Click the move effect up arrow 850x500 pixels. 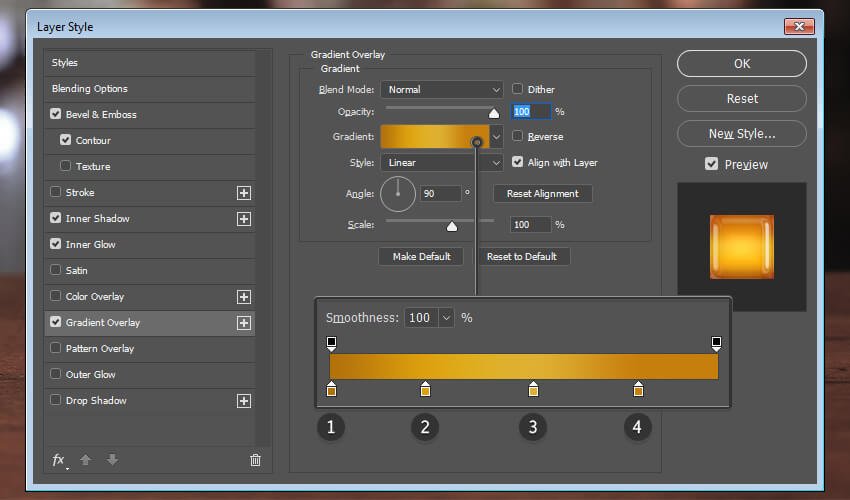pyautogui.click(x=85, y=460)
